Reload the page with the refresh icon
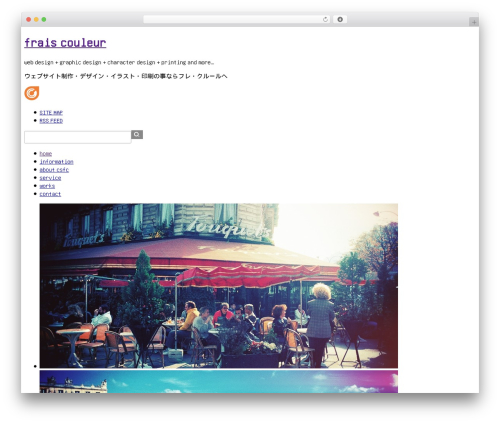Image resolution: width=500 pixels, height=423 pixels. point(325,19)
